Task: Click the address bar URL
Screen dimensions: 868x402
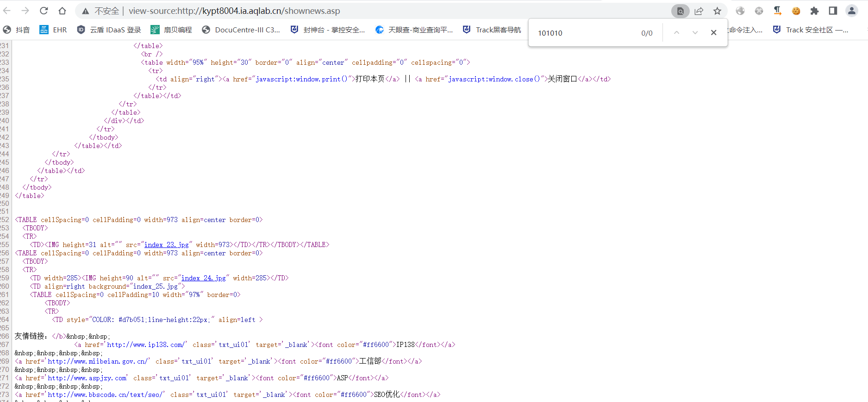Action: point(234,11)
